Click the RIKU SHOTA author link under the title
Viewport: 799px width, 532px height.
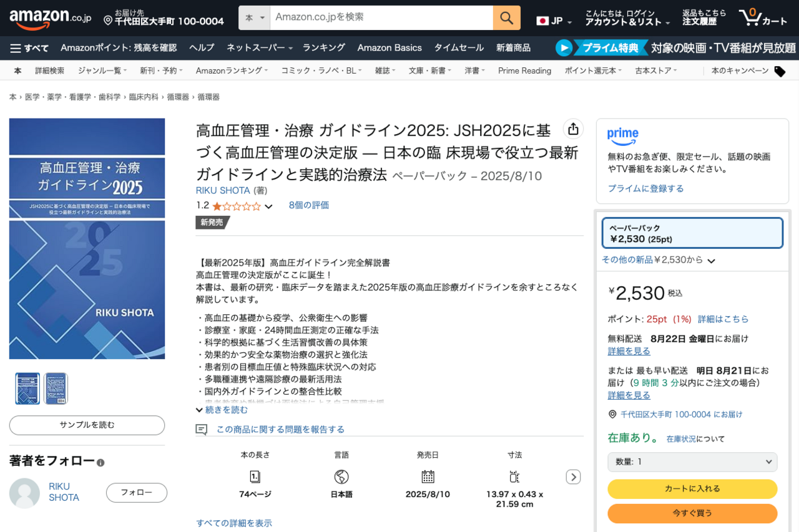(223, 191)
